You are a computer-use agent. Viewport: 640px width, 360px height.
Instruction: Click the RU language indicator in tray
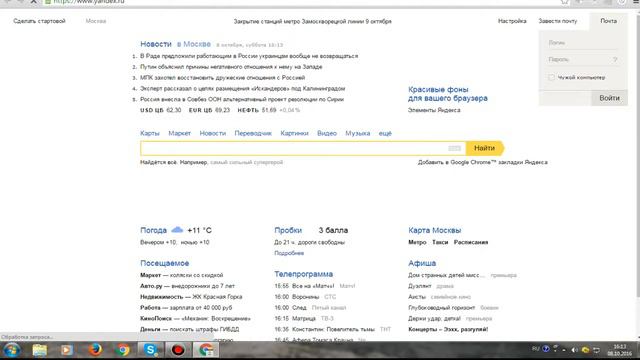(536, 349)
